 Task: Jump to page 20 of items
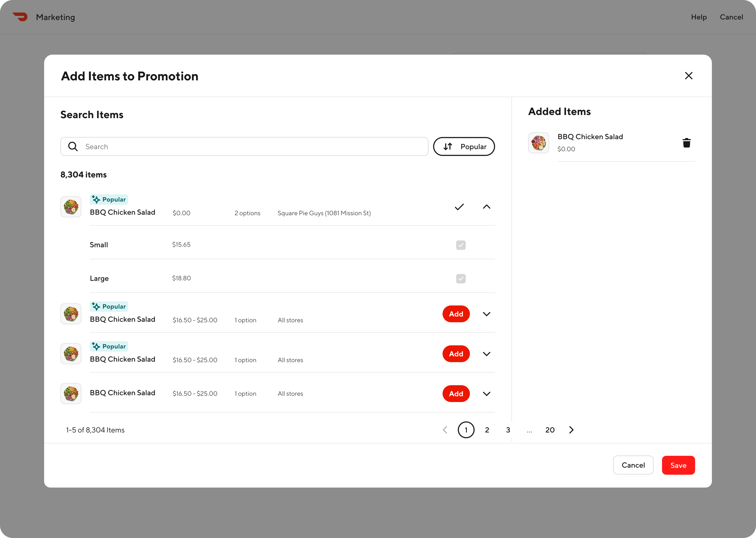pos(549,430)
